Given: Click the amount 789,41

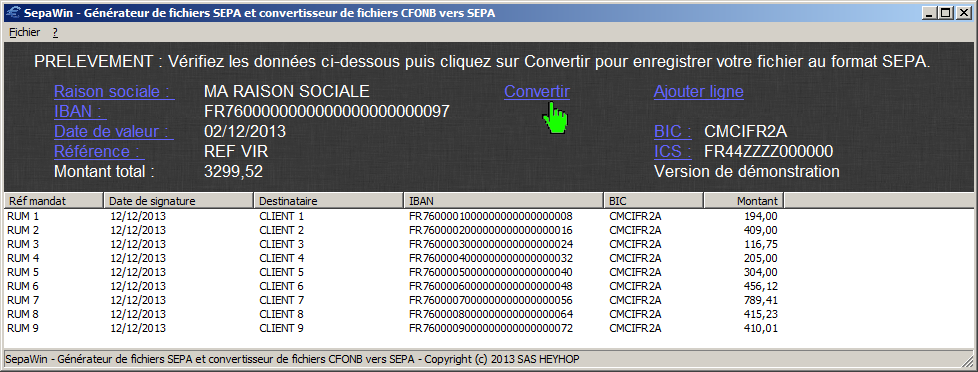Looking at the screenshot, I should click(761, 300).
